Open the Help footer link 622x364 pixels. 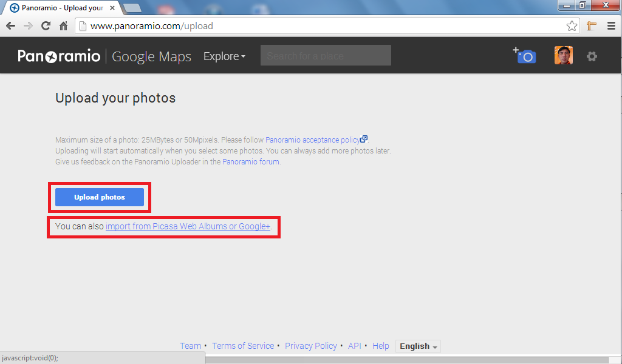pos(380,346)
